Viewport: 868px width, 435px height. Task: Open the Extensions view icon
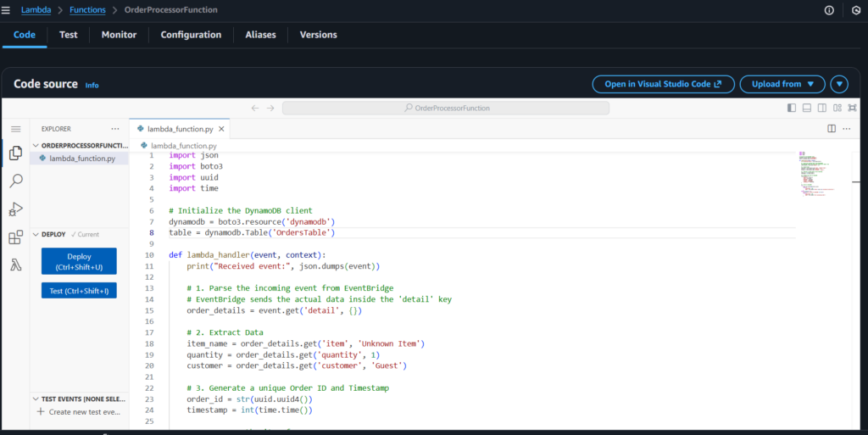15,237
